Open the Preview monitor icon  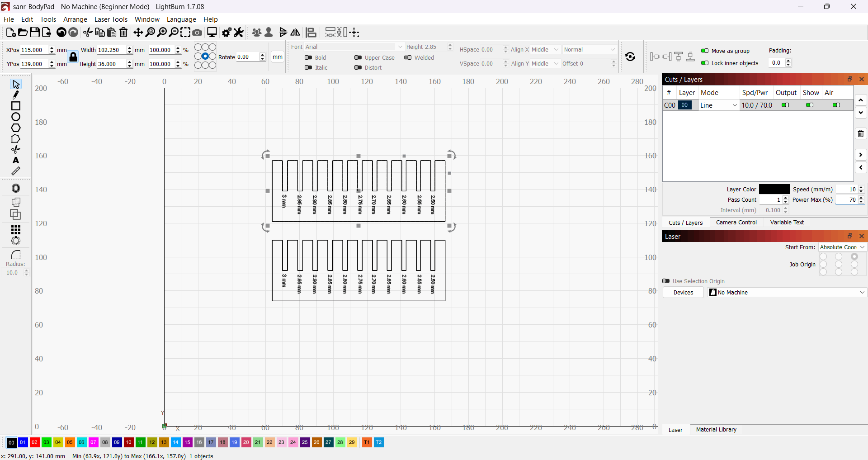point(212,32)
